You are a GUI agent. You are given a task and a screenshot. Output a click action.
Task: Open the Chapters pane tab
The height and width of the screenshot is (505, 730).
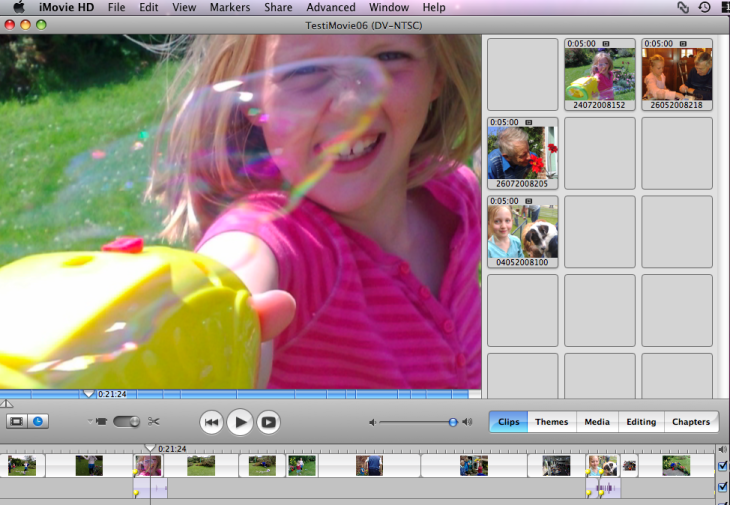691,422
